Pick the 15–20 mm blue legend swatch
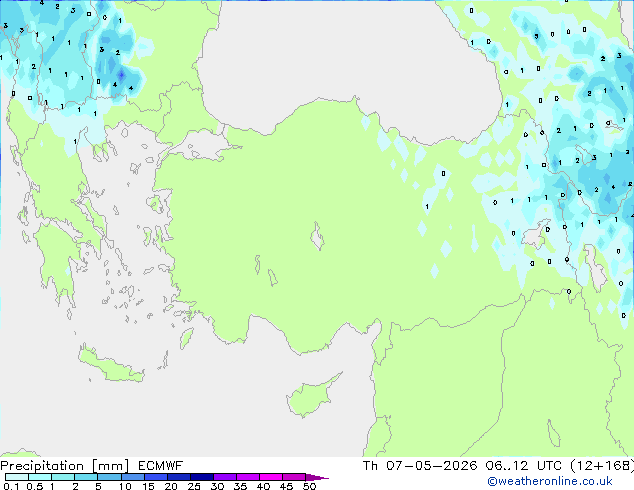 pos(155,477)
